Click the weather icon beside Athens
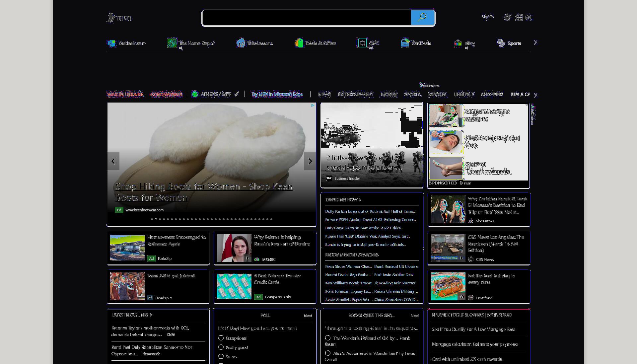The image size is (637, 364). (x=195, y=94)
